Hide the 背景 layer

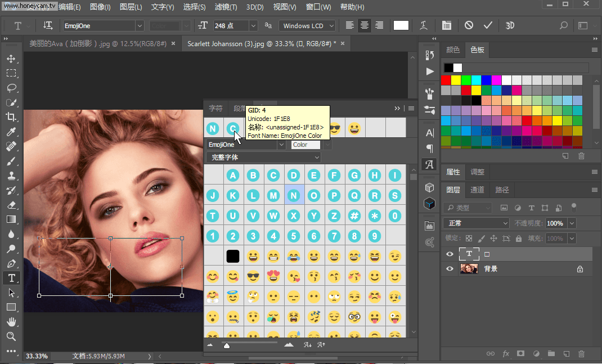click(x=448, y=268)
